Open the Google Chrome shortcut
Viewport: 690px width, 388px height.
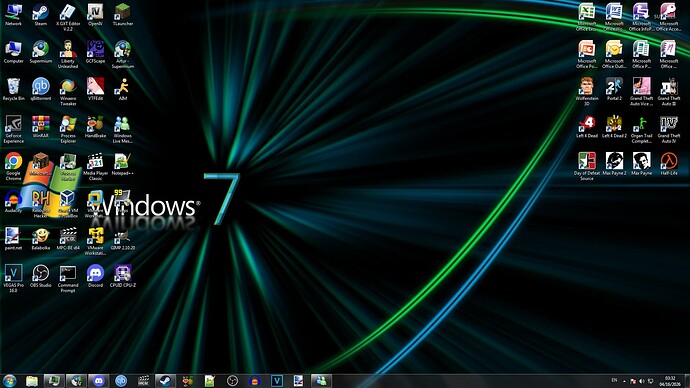(13, 167)
